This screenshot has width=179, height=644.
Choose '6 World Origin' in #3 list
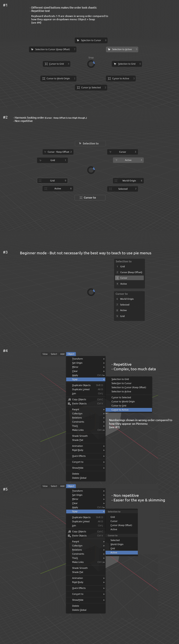[129, 299]
